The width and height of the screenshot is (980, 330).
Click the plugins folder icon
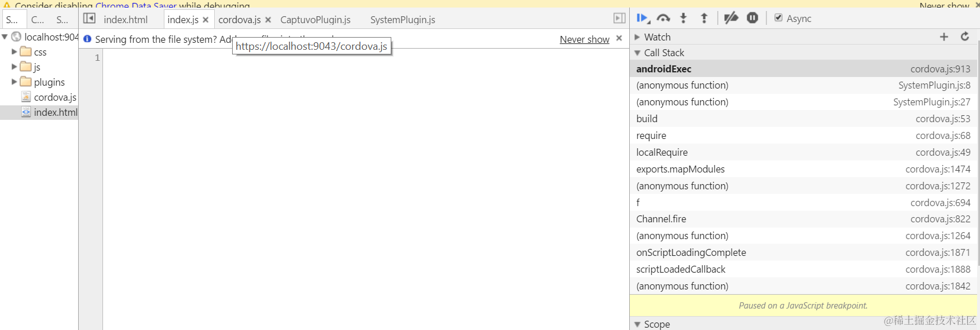pyautogui.click(x=25, y=82)
